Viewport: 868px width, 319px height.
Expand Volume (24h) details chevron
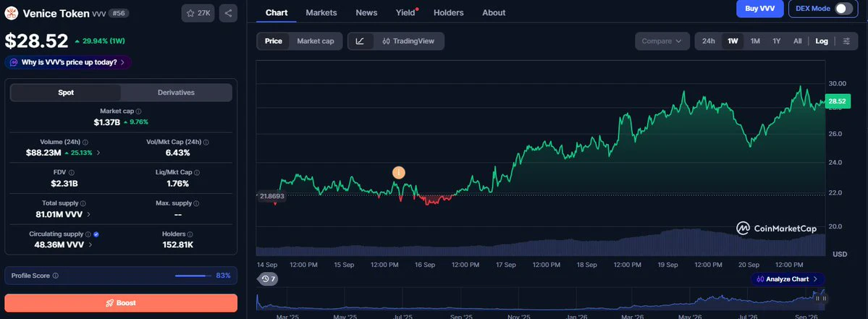click(x=98, y=153)
